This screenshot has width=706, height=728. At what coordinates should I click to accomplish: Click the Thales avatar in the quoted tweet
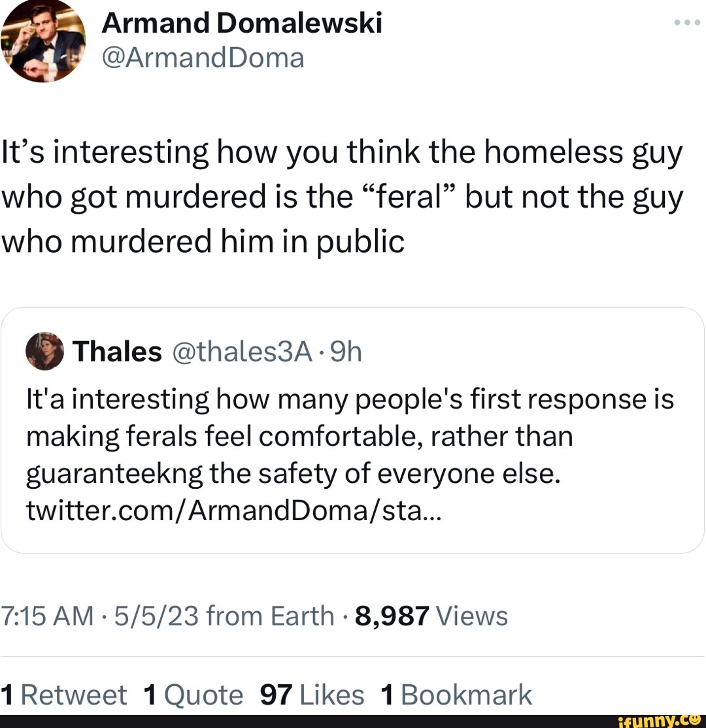tap(45, 352)
